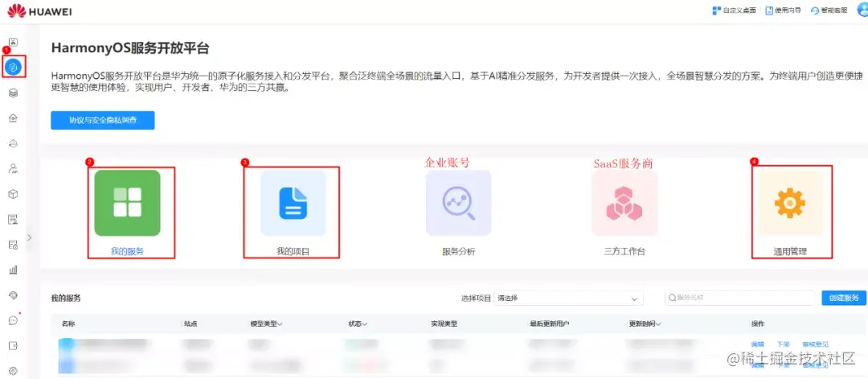The image size is (868, 379).
Task: Click the 服务分析 label text
Action: point(458,252)
